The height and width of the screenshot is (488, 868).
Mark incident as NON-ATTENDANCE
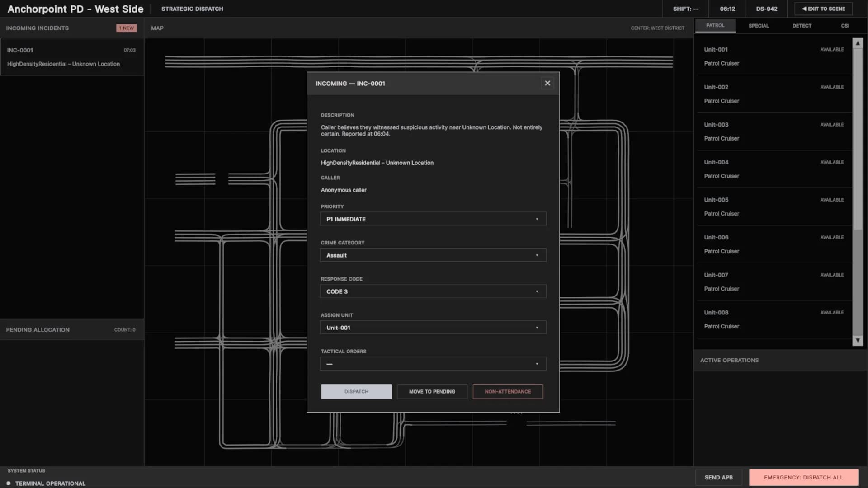508,391
